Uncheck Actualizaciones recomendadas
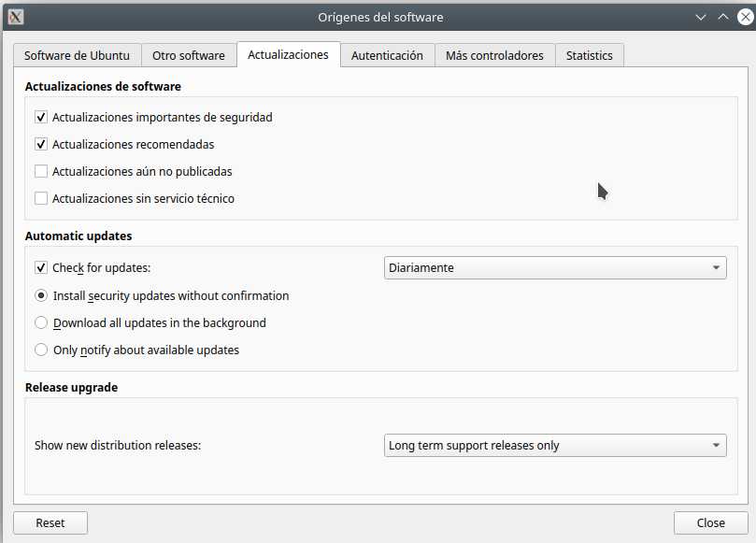Viewport: 756px width, 543px height. click(41, 145)
